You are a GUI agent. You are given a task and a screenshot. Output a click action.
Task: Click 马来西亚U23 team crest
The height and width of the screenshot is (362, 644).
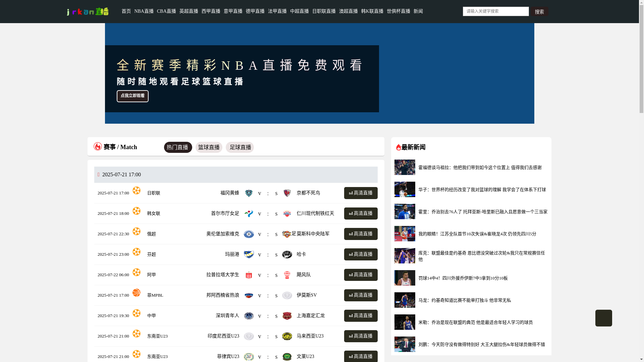pos(287,336)
